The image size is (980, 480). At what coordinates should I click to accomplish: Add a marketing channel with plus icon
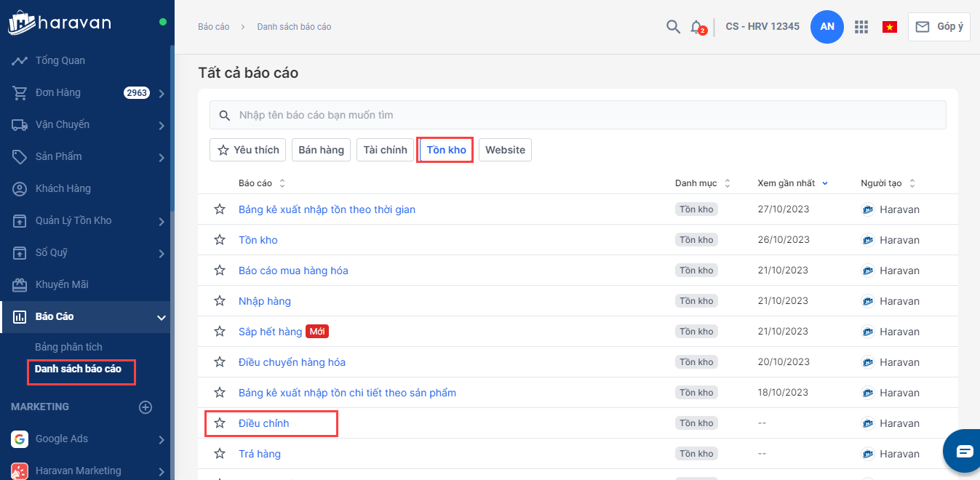(x=146, y=407)
